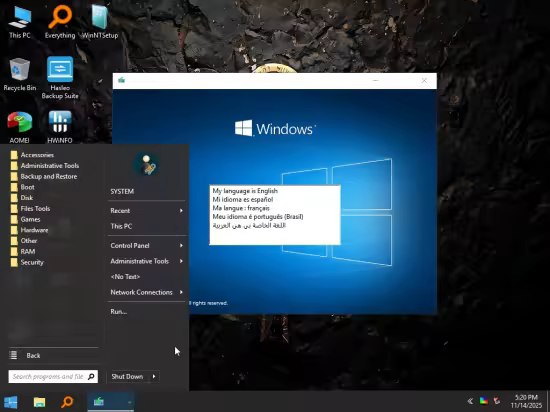Screen dimensions: 550x412
Task: Launch Hasleo Backup Suite icon
Action: click(x=60, y=78)
